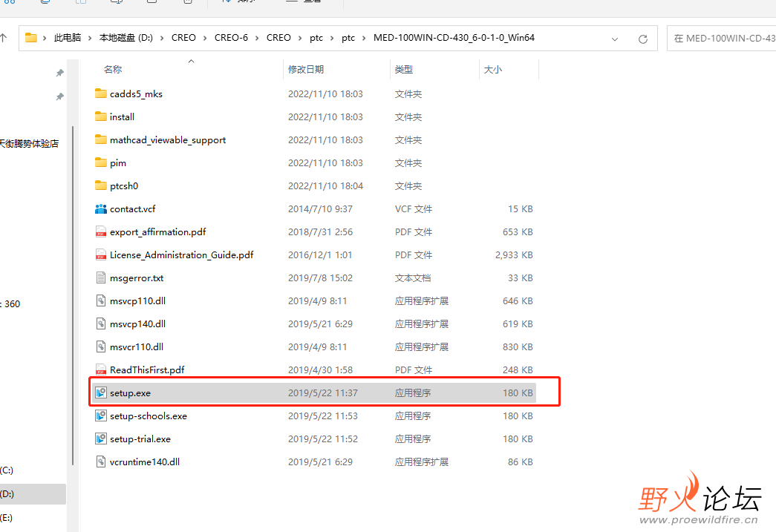Click the lower pin icon in sidebar
This screenshot has width=776, height=532.
(60, 96)
